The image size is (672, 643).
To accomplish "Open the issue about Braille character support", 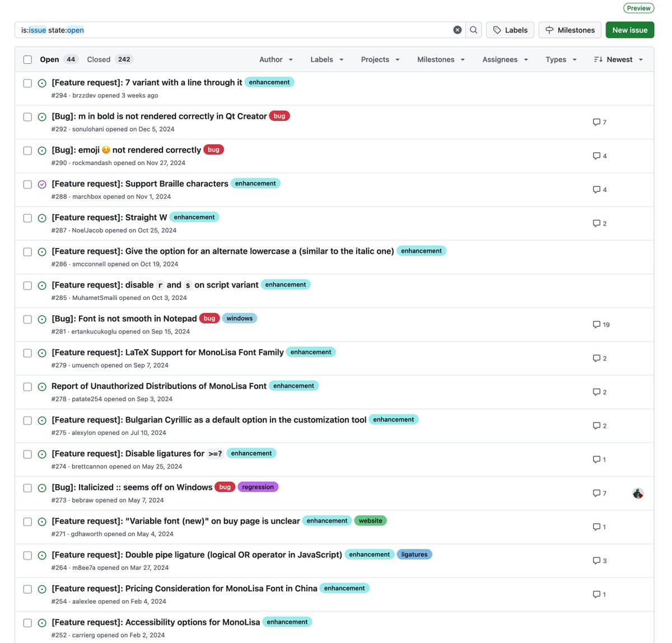I will point(139,184).
